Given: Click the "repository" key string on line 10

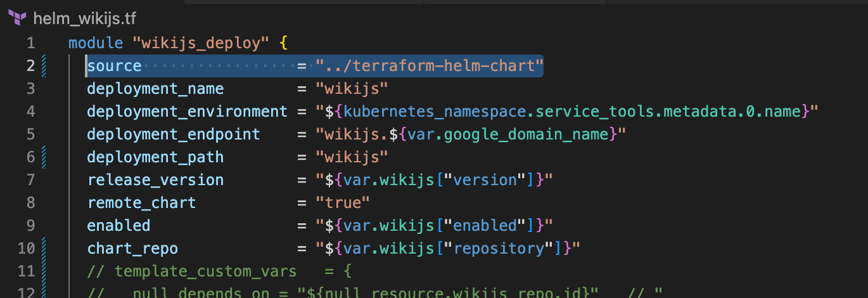Looking at the screenshot, I should pos(499,249).
